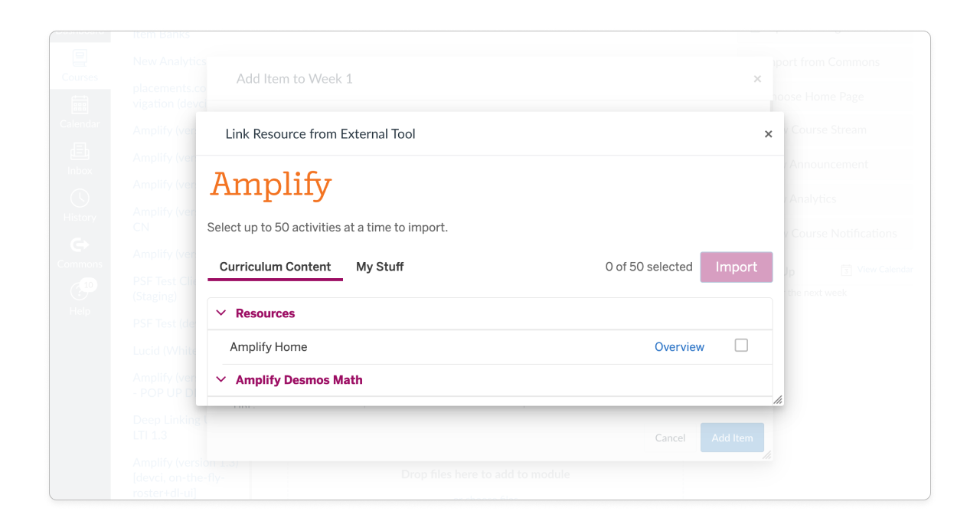Close the Link Resource from External Tool dialog
This screenshot has width=980, height=531.
coord(768,133)
